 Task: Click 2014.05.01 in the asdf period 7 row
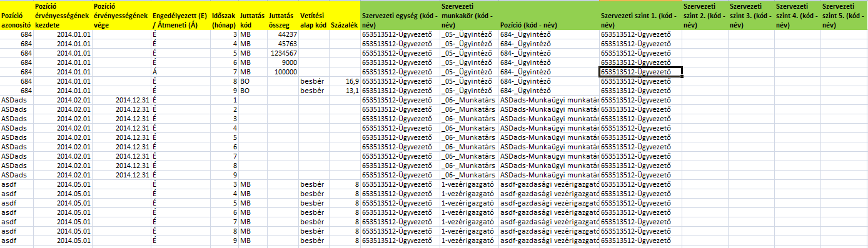click(x=63, y=222)
